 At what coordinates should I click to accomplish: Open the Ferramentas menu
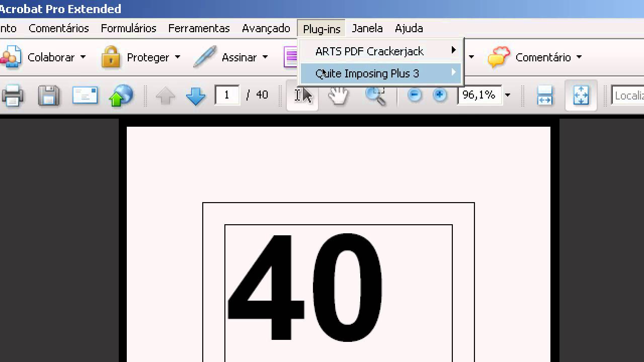199,29
